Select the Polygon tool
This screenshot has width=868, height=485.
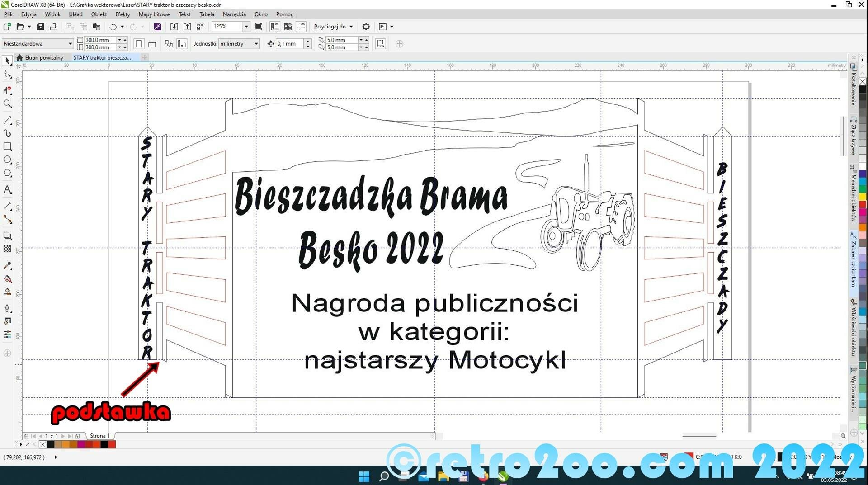click(x=7, y=173)
